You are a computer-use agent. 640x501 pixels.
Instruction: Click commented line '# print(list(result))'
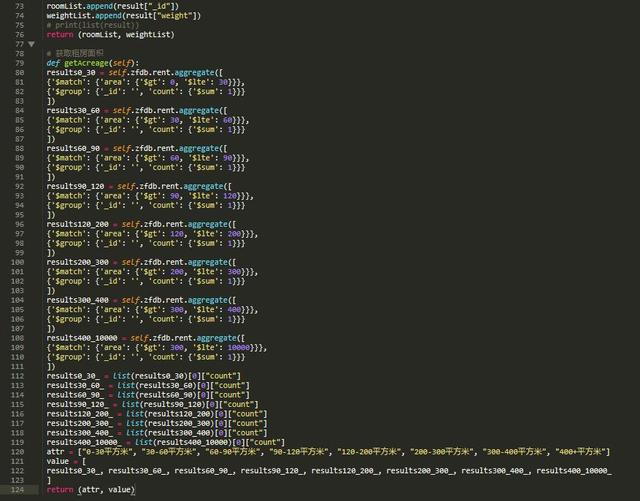tap(93, 25)
